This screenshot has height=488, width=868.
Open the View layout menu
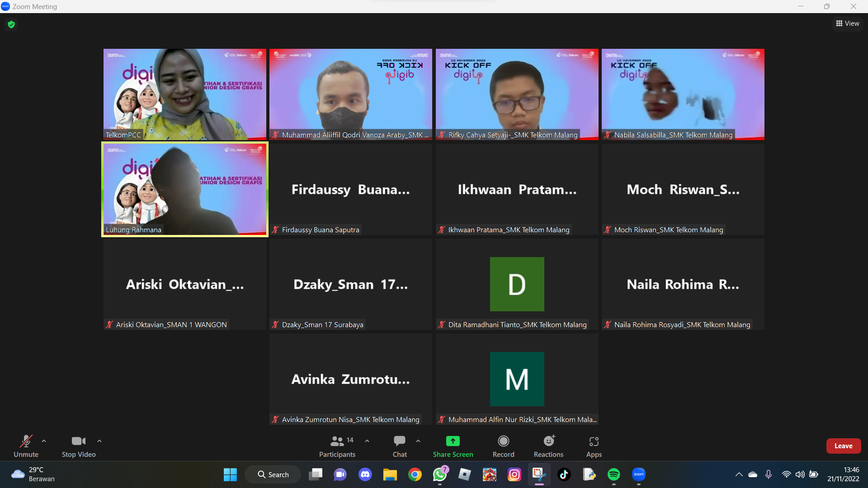[848, 23]
